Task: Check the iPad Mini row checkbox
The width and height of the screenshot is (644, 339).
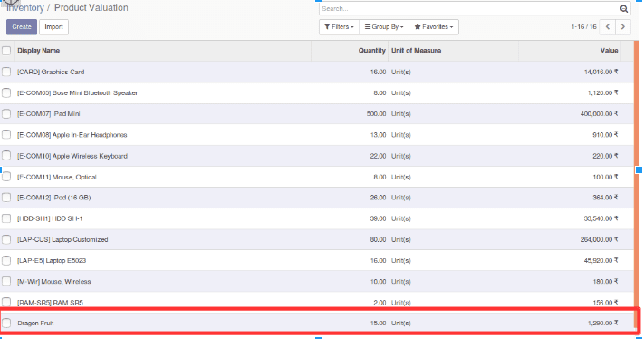Action: 6,114
